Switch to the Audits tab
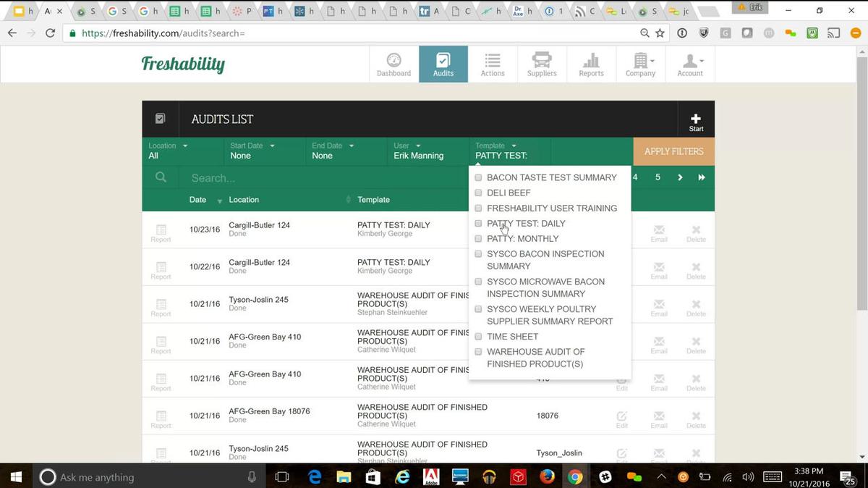 coord(443,64)
